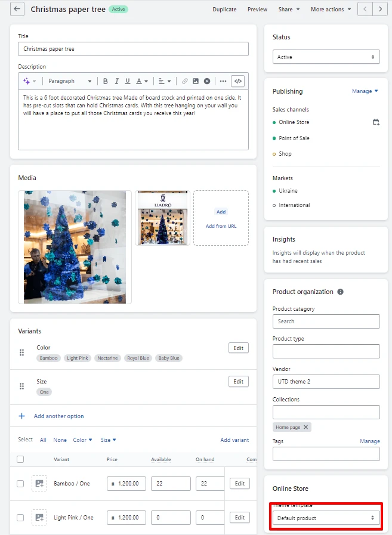Expand the More actions menu

pyautogui.click(x=331, y=9)
